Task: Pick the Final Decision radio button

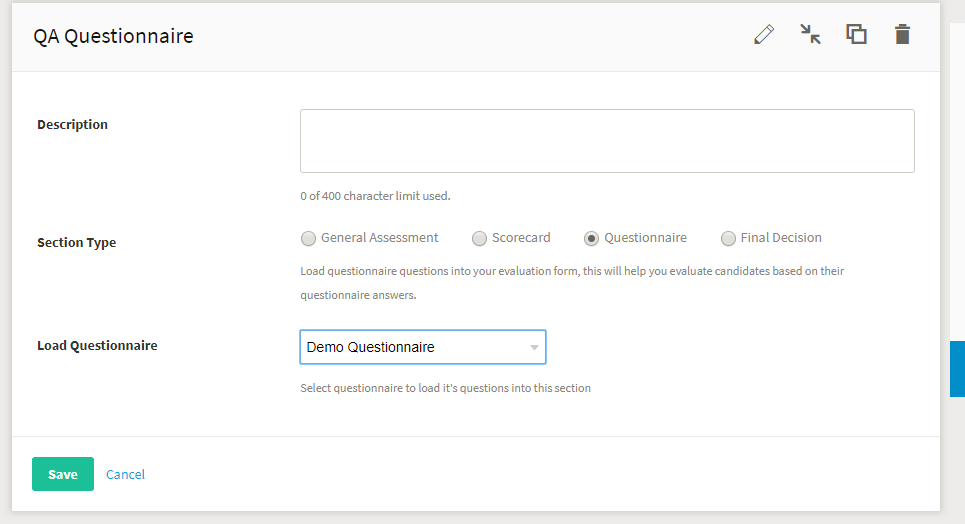Action: (728, 238)
